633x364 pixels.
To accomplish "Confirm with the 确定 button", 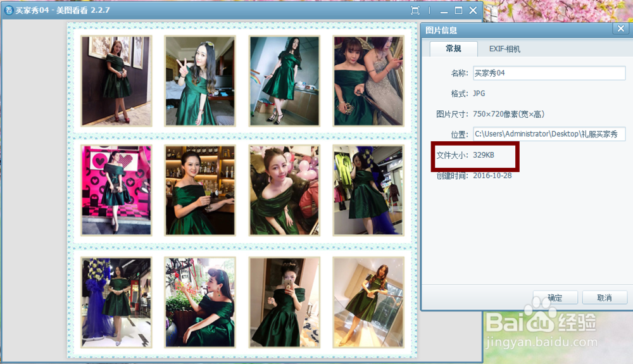I will pyautogui.click(x=555, y=298).
